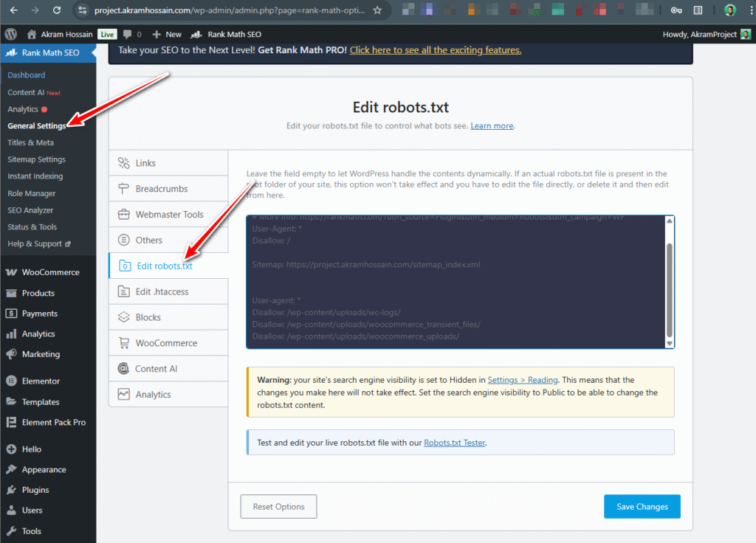The image size is (756, 543).
Task: Select the Edit robots.txt tab
Action: [168, 266]
